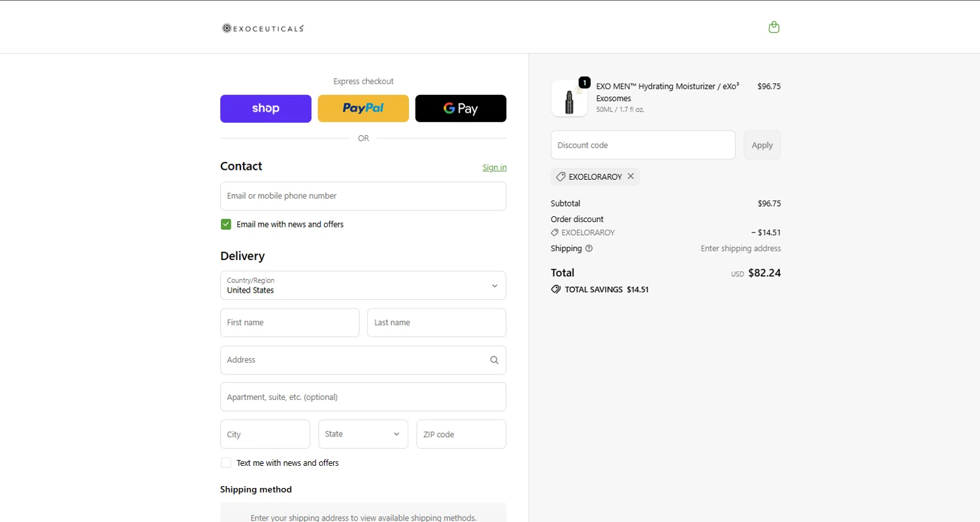Focus the ZIP code field
Viewport: 980px width, 522px height.
[461, 434]
